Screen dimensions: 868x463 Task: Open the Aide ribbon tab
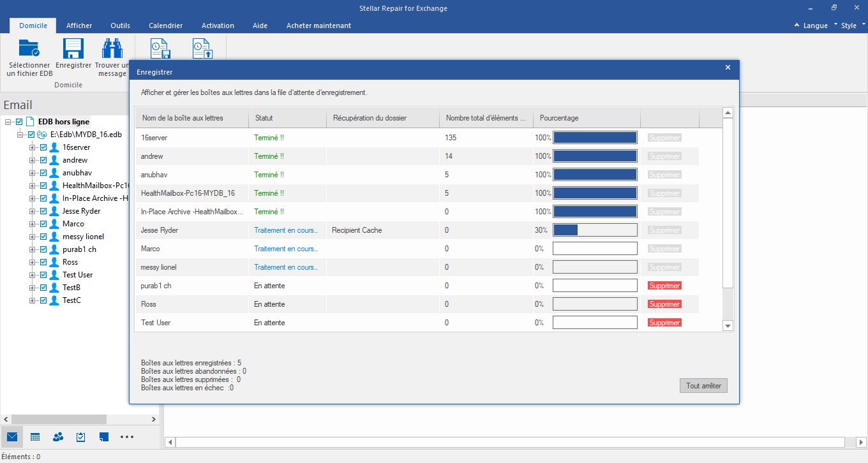tap(260, 26)
